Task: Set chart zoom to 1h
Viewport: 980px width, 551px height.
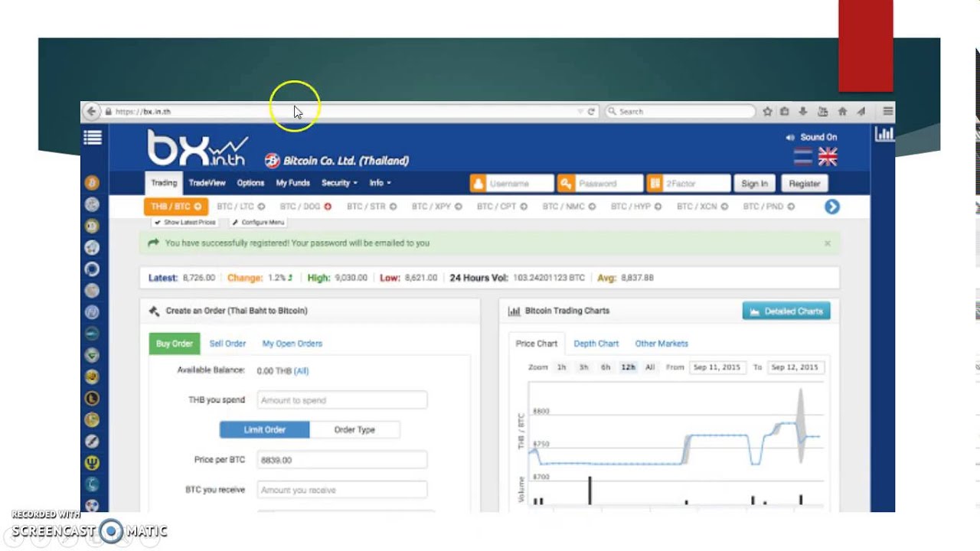Action: [x=561, y=367]
